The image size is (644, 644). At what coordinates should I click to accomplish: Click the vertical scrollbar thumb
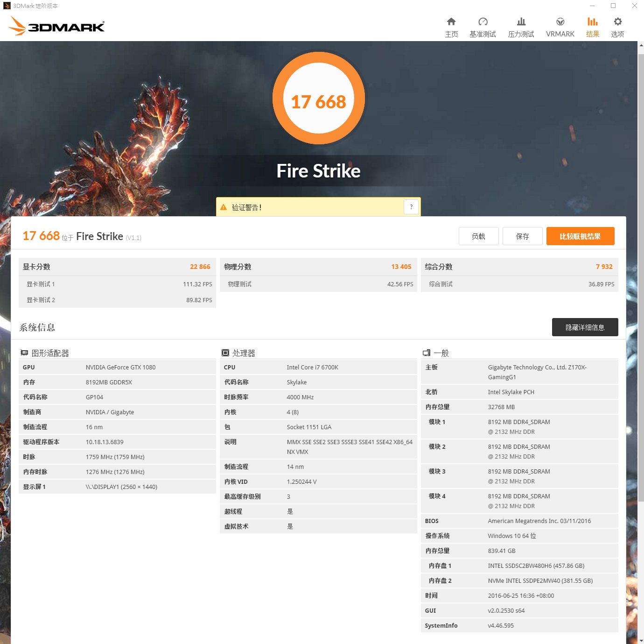click(x=641, y=278)
